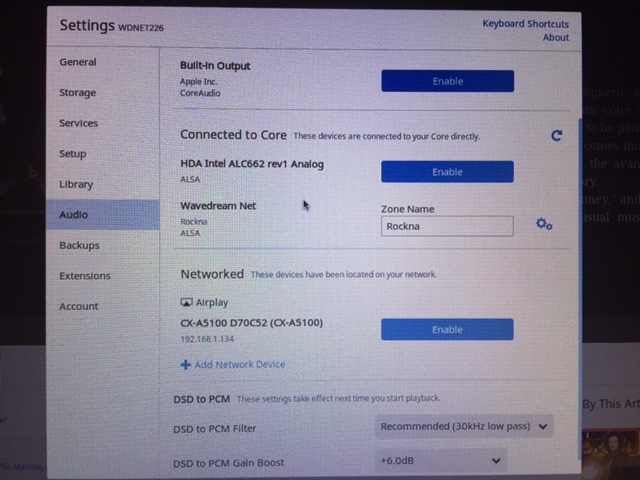Select the Audio settings tab
This screenshot has height=480, width=640.
tap(102, 215)
